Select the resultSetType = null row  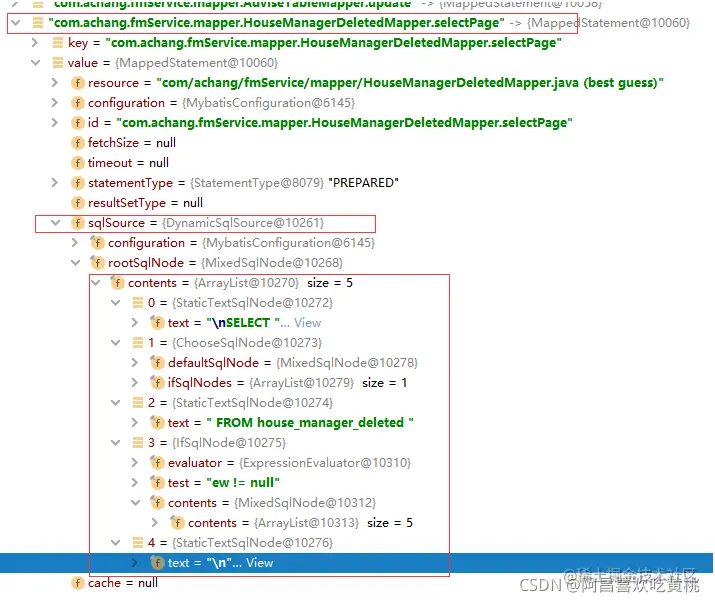137,203
